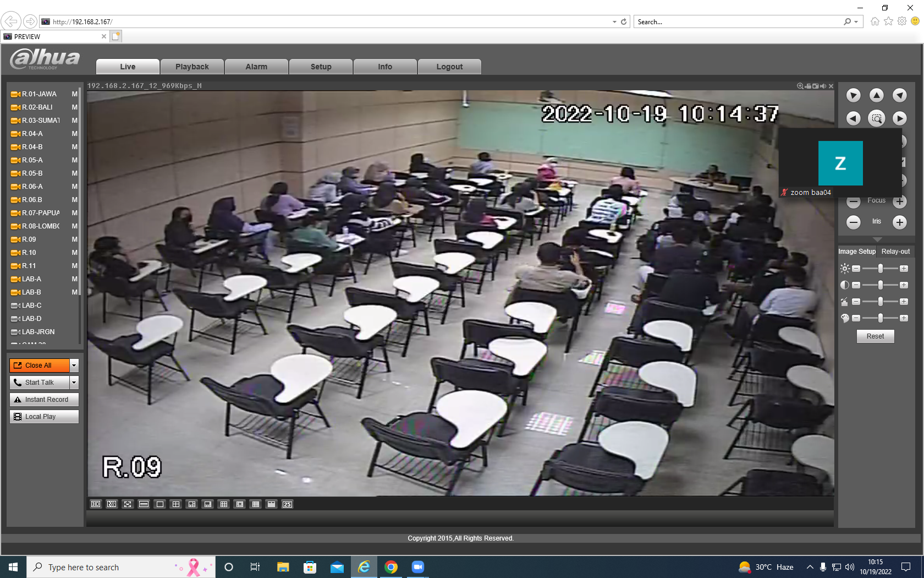Switch to the Playback tab
The image size is (924, 578).
192,67
